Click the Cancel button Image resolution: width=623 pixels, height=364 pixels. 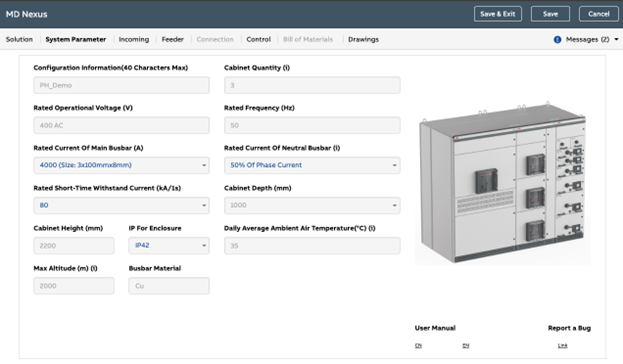[598, 14]
